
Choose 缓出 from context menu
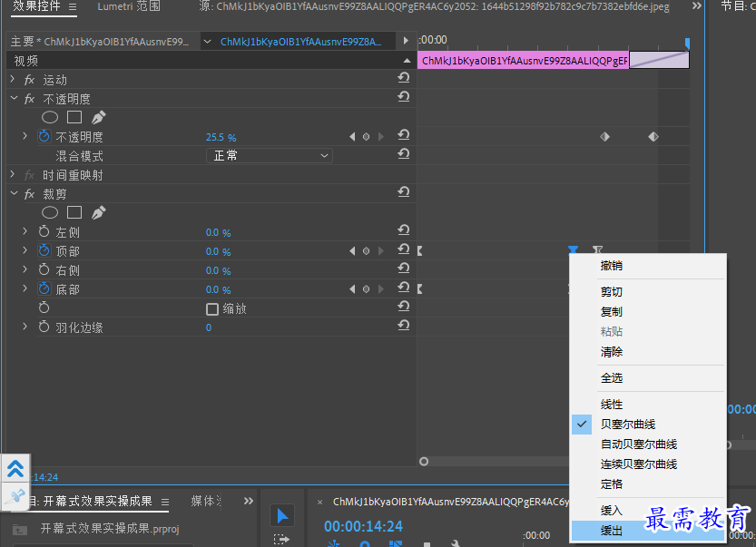point(648,531)
